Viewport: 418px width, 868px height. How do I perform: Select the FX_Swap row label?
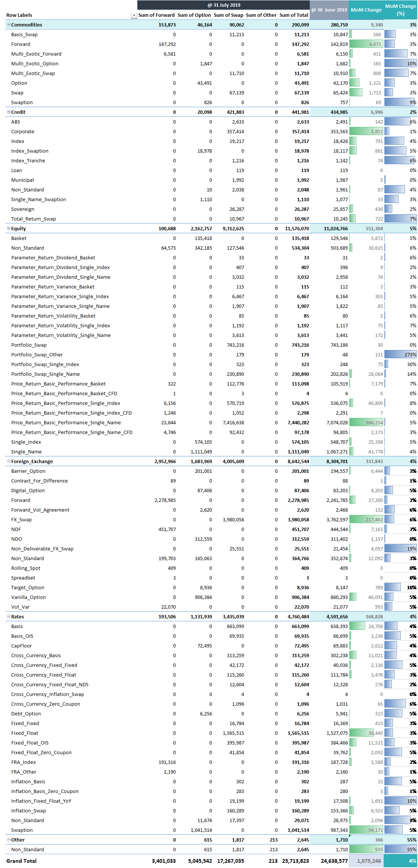(21, 519)
